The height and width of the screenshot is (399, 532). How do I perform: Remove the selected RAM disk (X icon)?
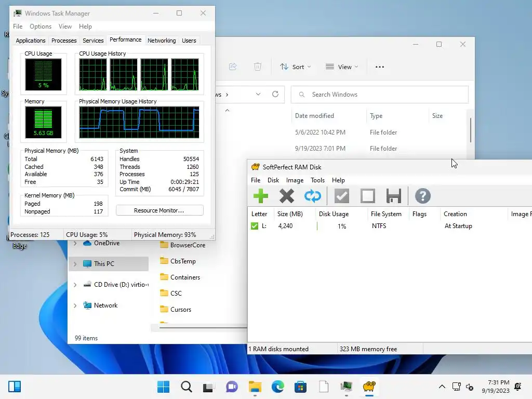point(287,196)
